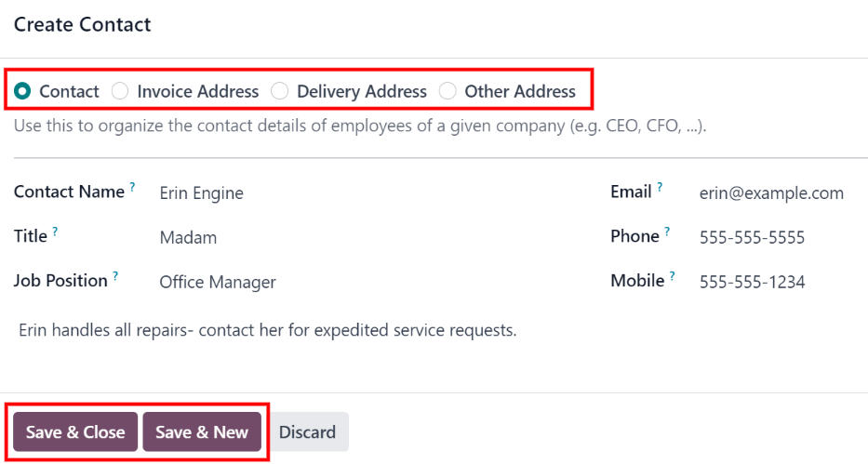
Task: Pick the Other Address radio option
Action: pos(447,91)
